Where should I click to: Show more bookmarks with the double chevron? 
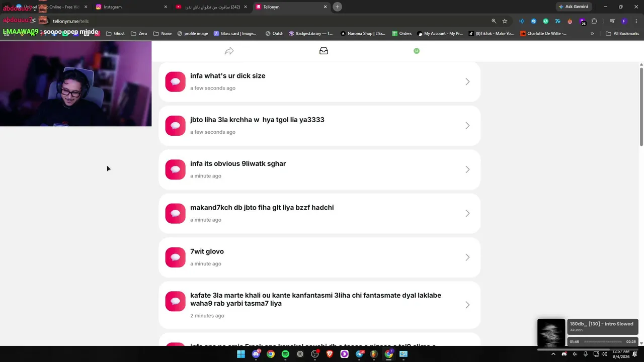(592, 34)
